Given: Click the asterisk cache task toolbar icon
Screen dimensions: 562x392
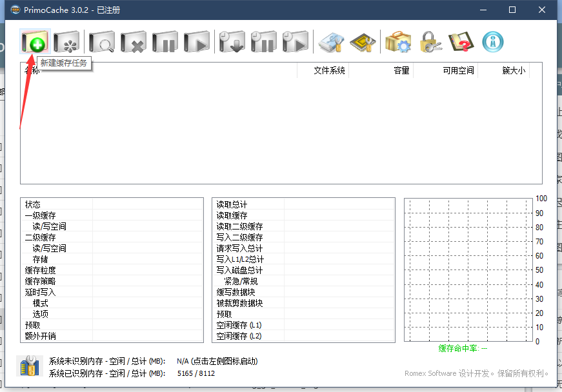Looking at the screenshot, I should (67, 43).
